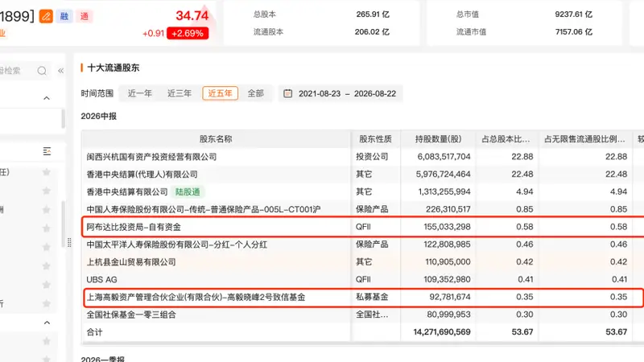Click the red 通 connect badge
This screenshot has height=362, width=644.
tap(85, 16)
